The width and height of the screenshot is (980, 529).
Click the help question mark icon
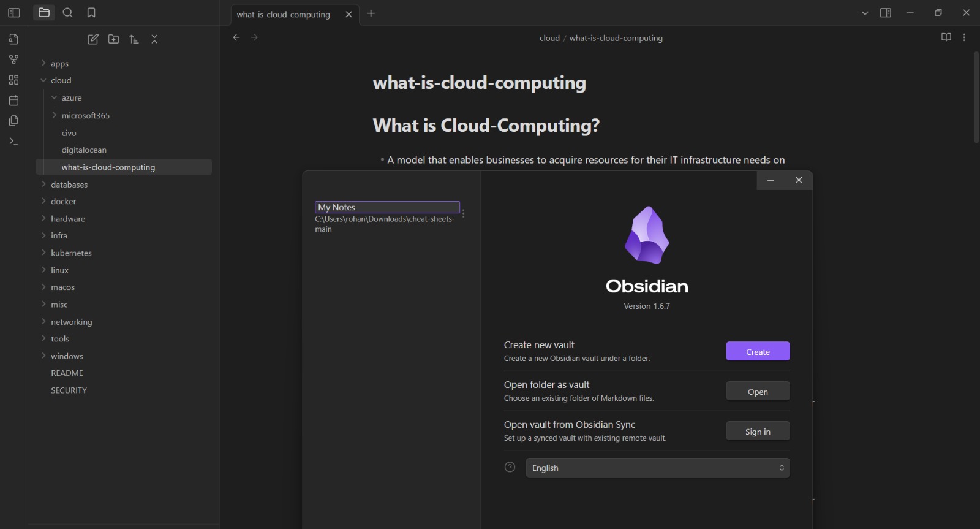[x=510, y=467]
